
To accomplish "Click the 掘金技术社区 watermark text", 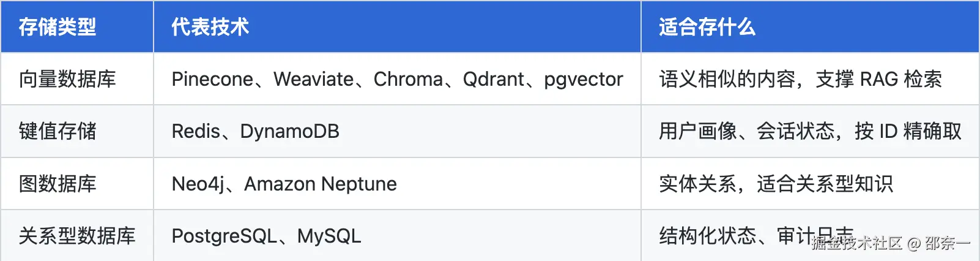I will [857, 243].
